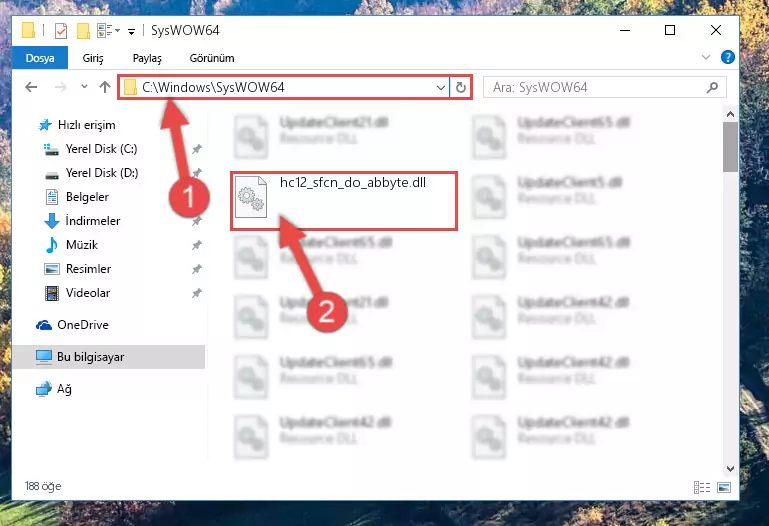Click the pin icon next to Müzik
This screenshot has width=769, height=526.
pyautogui.click(x=197, y=245)
